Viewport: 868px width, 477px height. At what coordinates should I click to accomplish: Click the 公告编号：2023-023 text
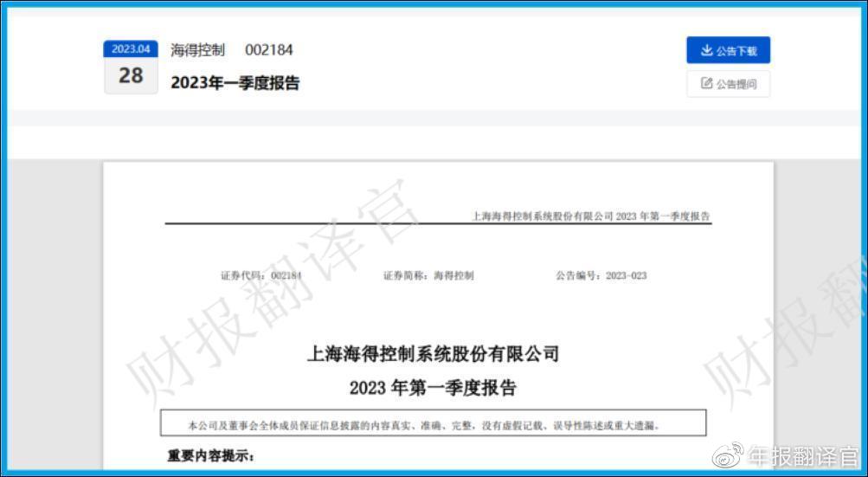point(601,275)
